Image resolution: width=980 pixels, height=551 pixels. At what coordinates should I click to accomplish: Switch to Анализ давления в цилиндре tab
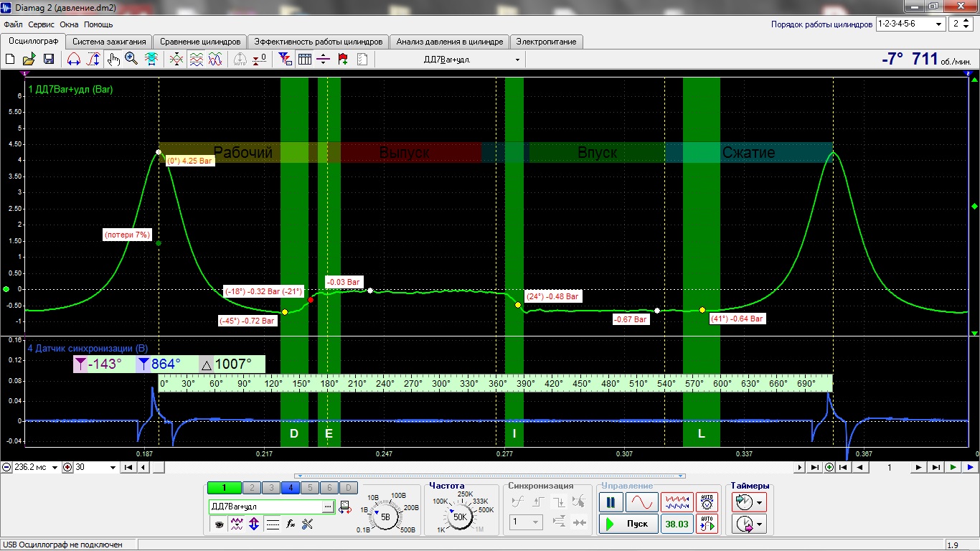click(x=450, y=42)
